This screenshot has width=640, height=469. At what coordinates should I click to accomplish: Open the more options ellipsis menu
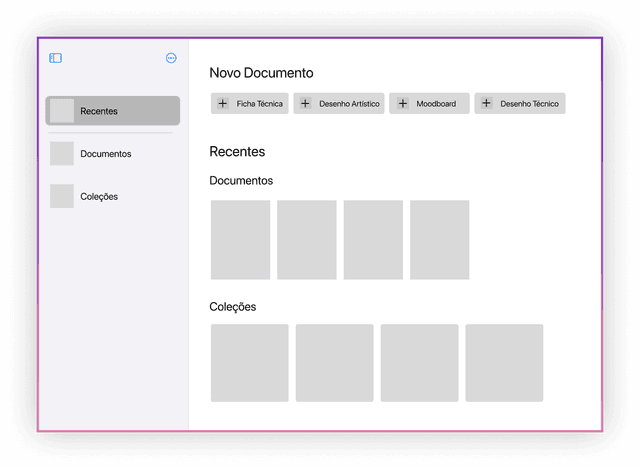pos(171,58)
